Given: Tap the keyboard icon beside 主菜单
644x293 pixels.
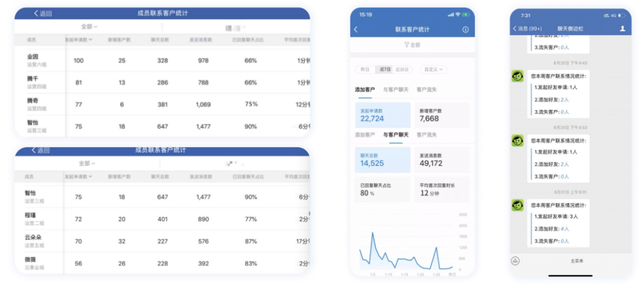Looking at the screenshot, I should tap(515, 261).
